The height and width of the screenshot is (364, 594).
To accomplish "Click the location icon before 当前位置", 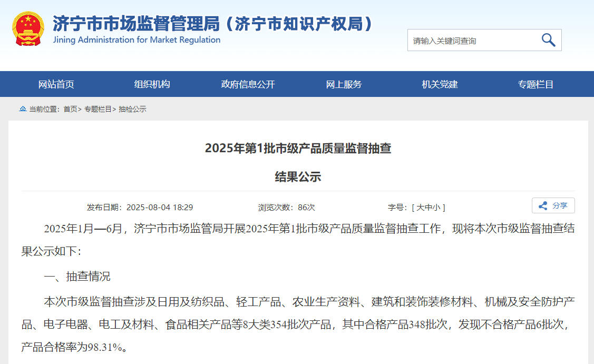I will pos(22,109).
